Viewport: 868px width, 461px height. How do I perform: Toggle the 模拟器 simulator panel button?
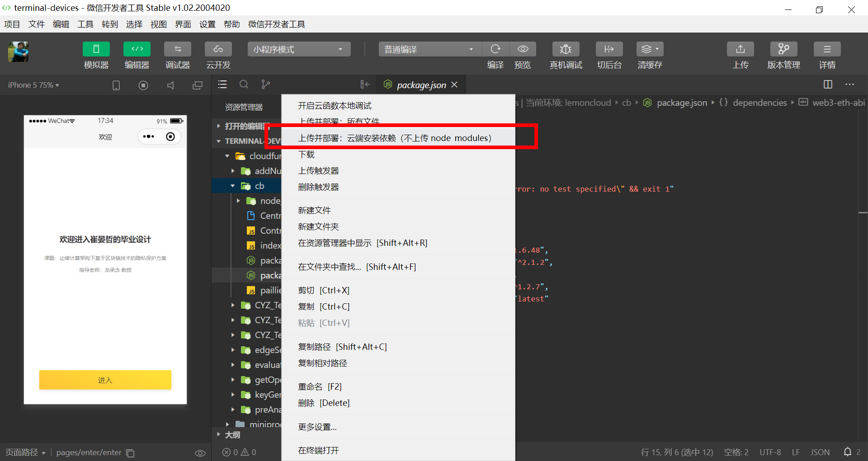(x=96, y=49)
